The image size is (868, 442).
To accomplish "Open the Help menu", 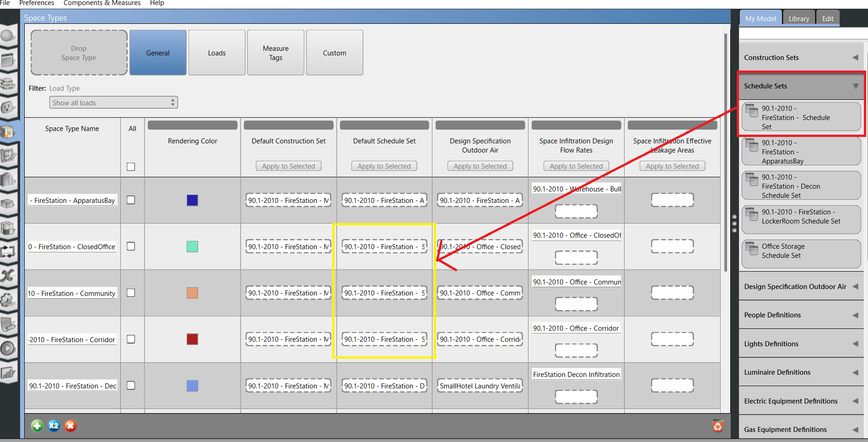I will [x=157, y=3].
